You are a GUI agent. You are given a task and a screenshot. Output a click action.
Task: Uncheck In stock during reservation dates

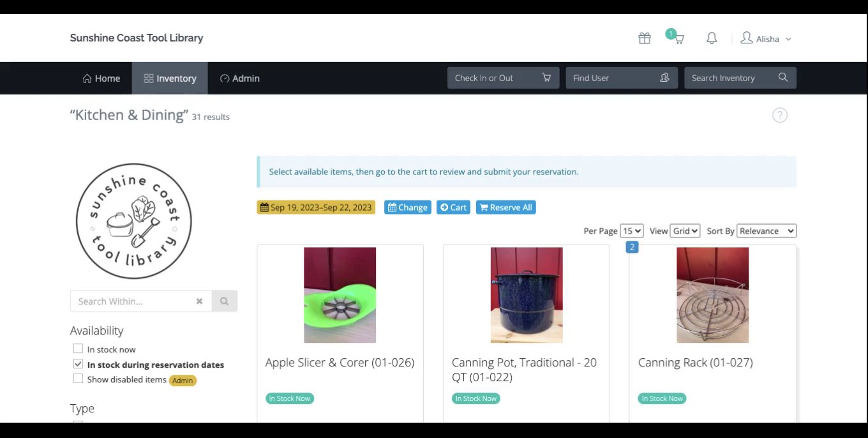click(x=78, y=364)
